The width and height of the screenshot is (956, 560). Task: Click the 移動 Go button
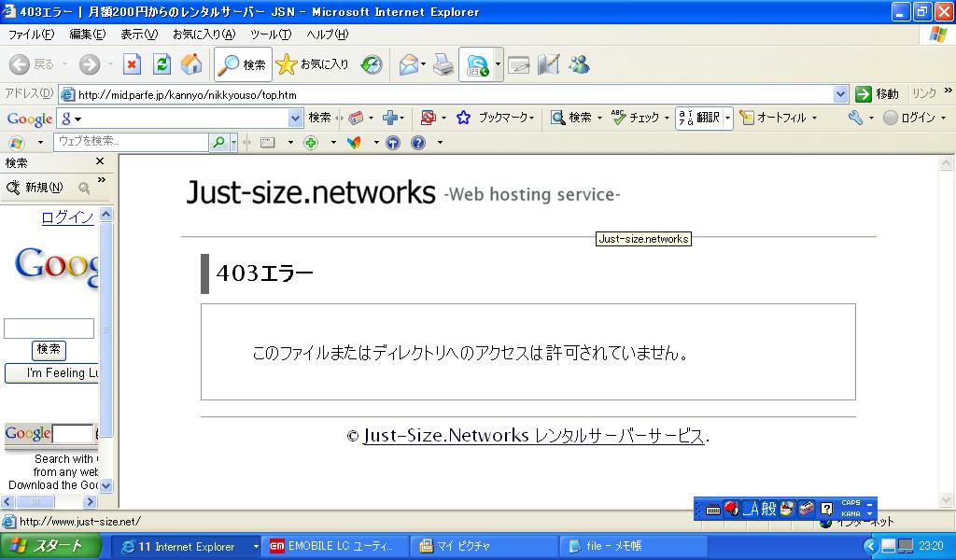(878, 94)
